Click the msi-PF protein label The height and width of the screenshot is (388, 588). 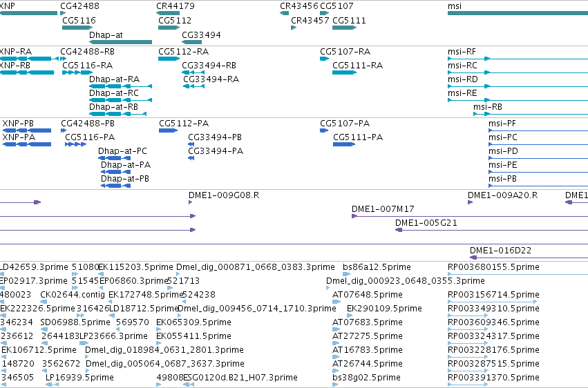[502, 123]
